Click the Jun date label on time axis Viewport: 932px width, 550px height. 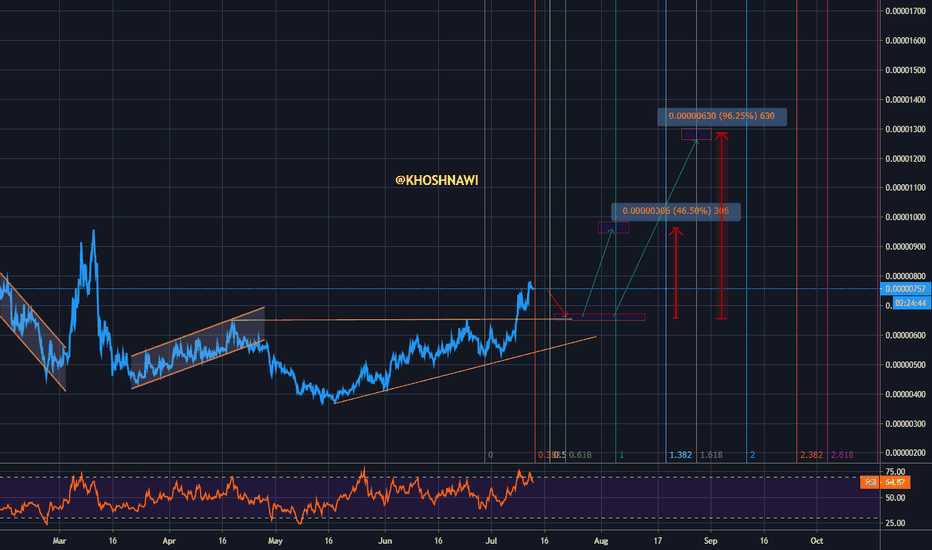click(x=385, y=541)
